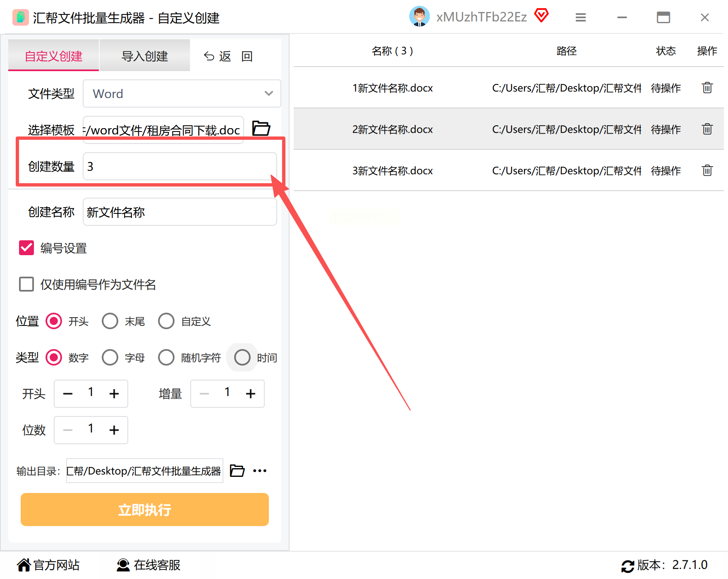Click the red VIP diamond badge

pos(541,16)
